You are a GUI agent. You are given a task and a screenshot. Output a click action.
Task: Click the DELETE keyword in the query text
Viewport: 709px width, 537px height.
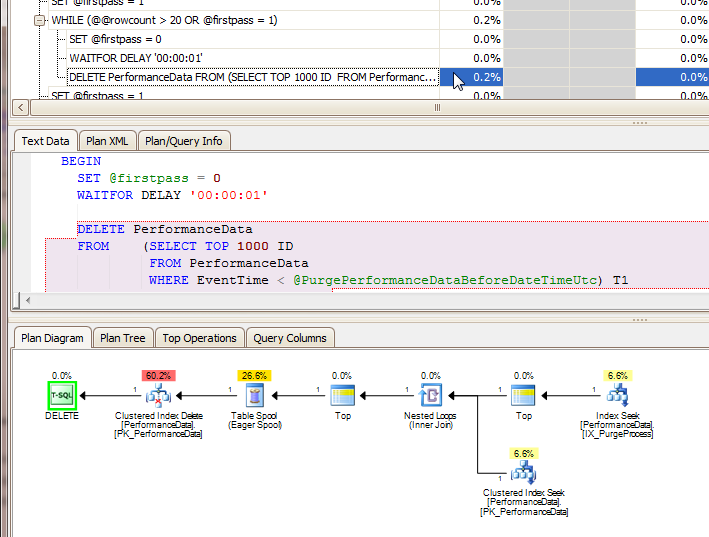tap(101, 229)
